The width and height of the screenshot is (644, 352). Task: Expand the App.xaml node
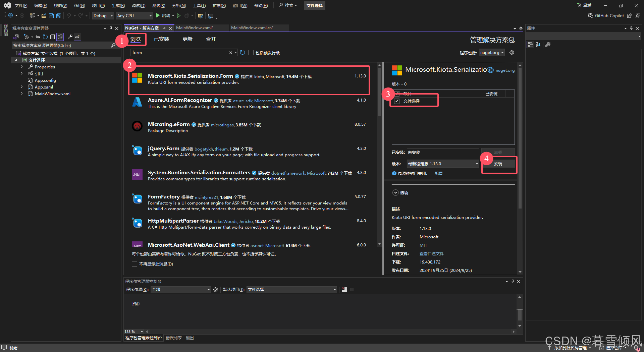pos(21,87)
